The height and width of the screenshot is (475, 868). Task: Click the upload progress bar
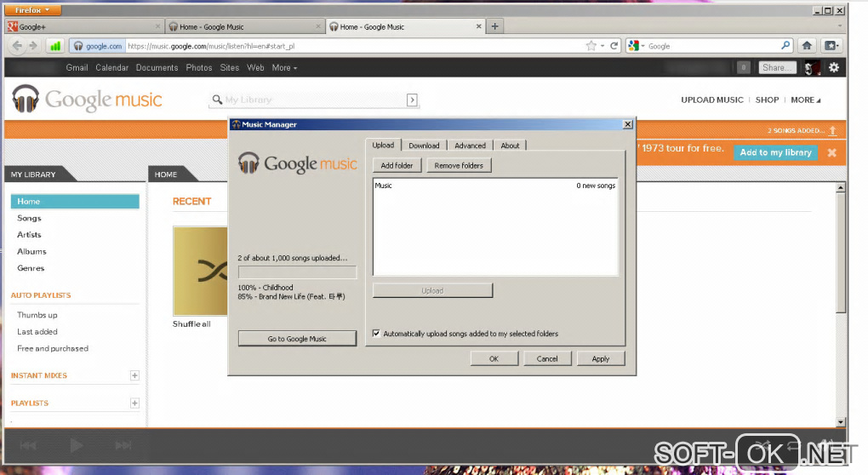[x=297, y=272]
